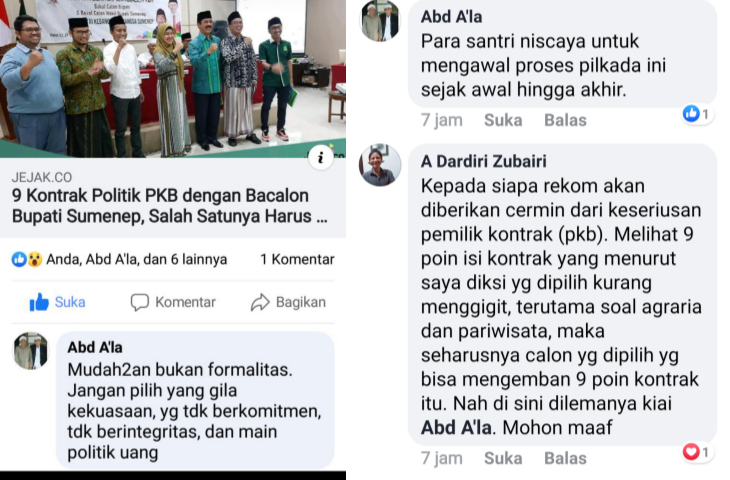The image size is (730, 480).
Task: Open the article group photo
Action: pos(173,78)
